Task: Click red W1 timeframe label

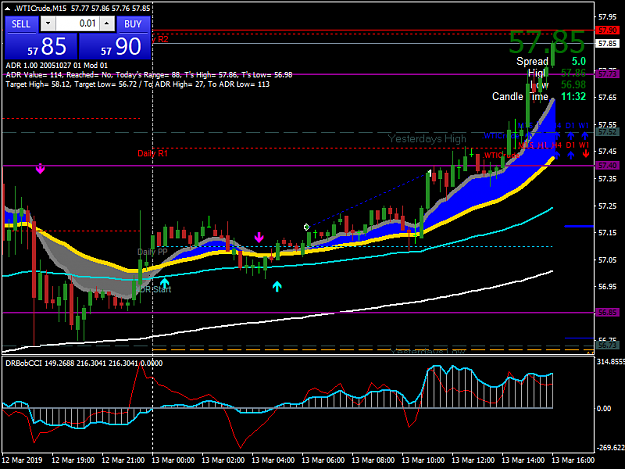Action: (584, 145)
